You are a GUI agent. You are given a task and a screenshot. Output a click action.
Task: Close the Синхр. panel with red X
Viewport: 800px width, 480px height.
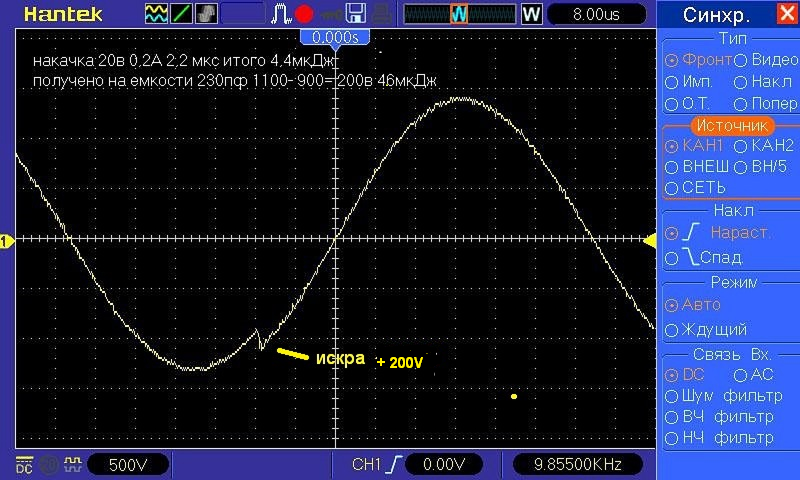(787, 13)
